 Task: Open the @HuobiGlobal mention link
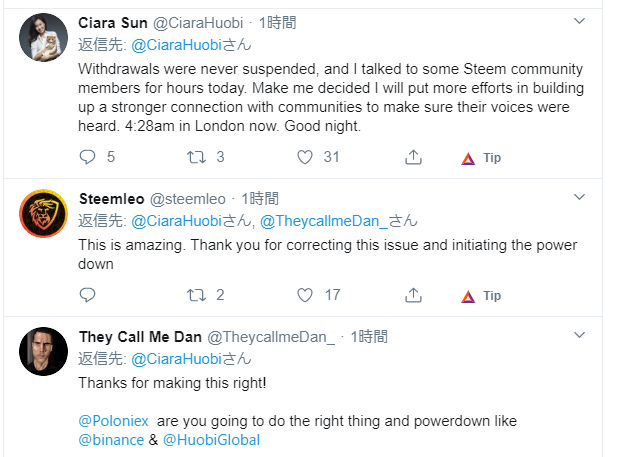(x=211, y=440)
